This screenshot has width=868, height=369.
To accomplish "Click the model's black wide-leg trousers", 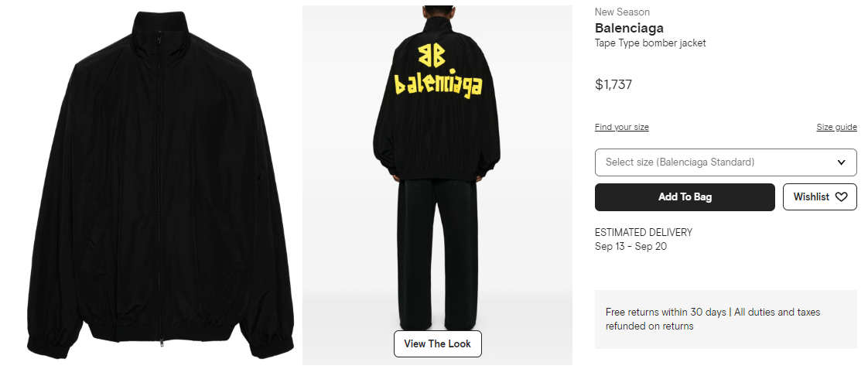I will click(438, 255).
